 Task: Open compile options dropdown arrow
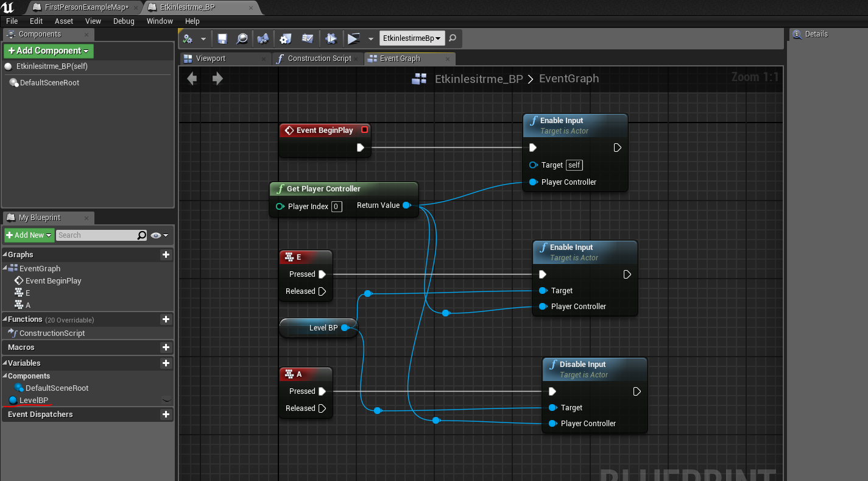203,38
